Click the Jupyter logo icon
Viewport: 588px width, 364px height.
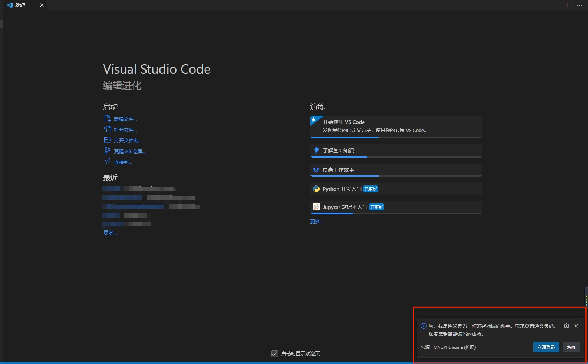coord(316,207)
